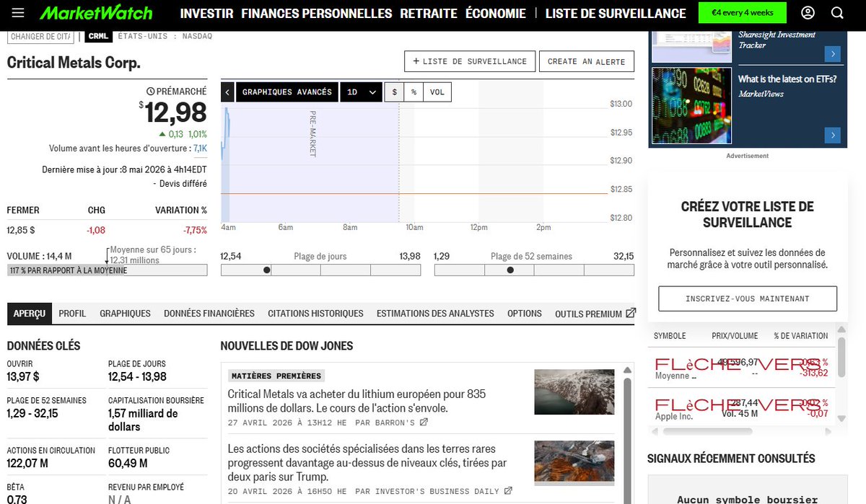The width and height of the screenshot is (866, 504).
Task: Open What is the latest on ETFs link
Action: point(787,79)
